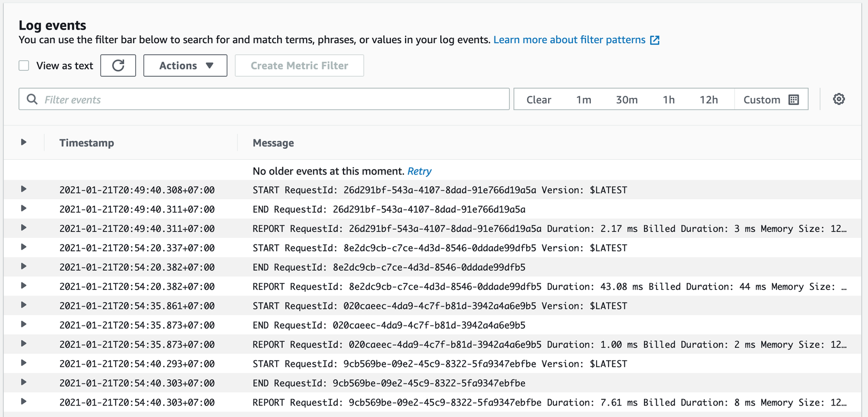The image size is (868, 417).
Task: Click the Clear time filter button
Action: pyautogui.click(x=539, y=99)
